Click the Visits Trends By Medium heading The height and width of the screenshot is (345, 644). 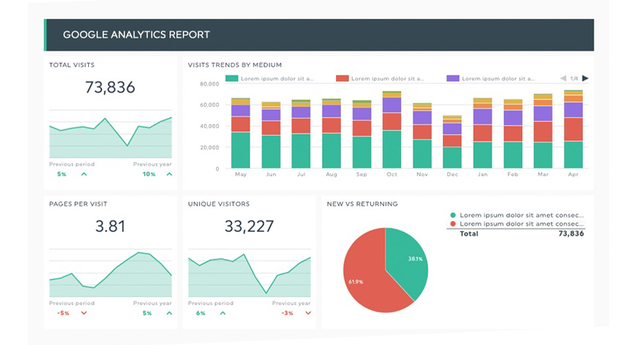[235, 65]
